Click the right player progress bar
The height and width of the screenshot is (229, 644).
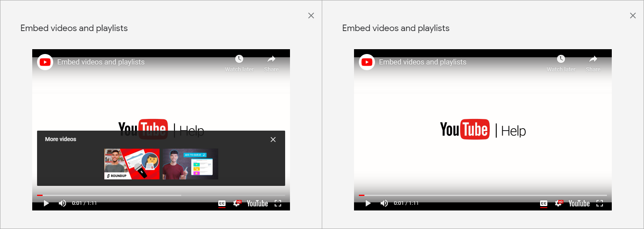[483, 195]
